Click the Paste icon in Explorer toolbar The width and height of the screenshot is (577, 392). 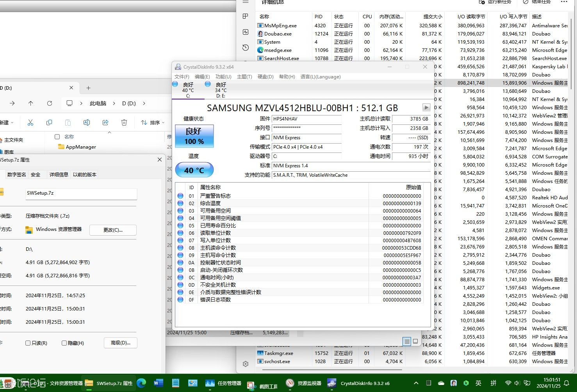(68, 122)
